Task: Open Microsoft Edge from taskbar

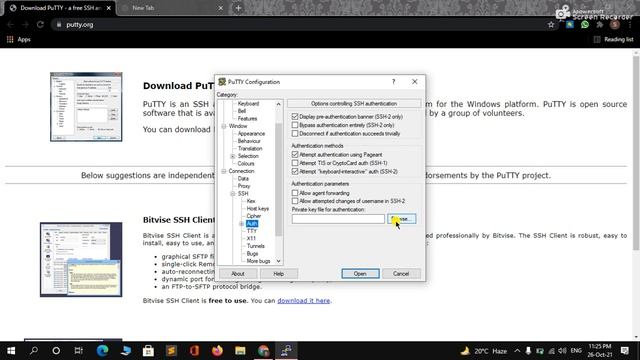Action: [x=102, y=351]
